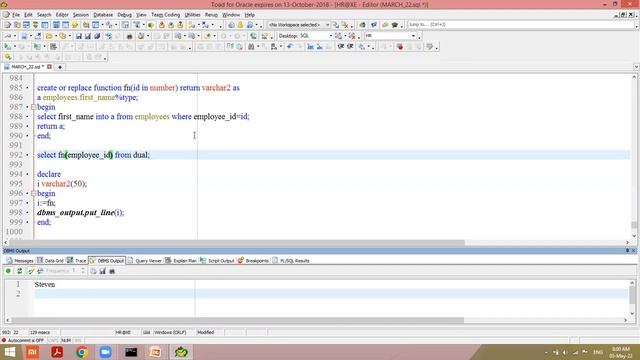Screen dimensions: 640x360
Task: Expand dropdown arrow next to Open file icon
Action: [56, 36]
